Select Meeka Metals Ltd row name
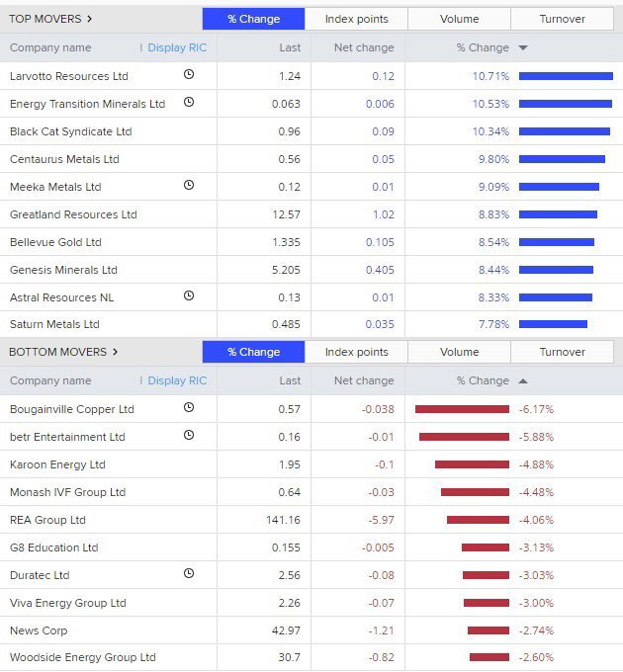 click(55, 187)
